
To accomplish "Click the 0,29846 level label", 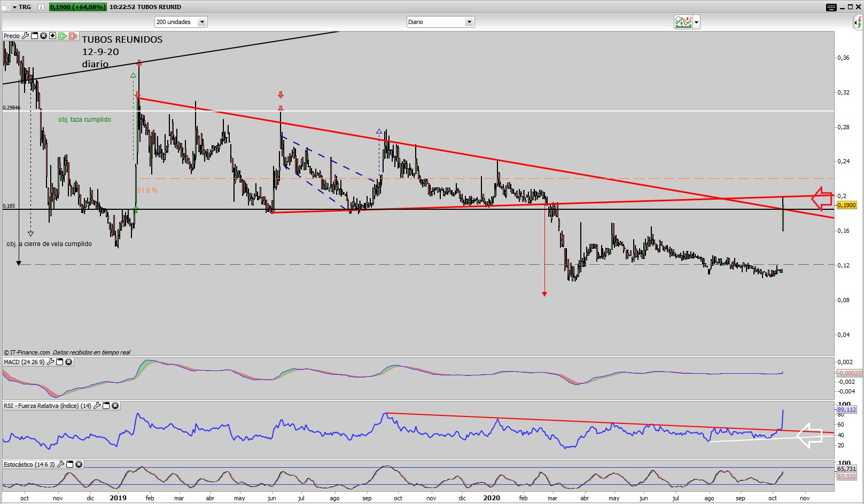I will [x=12, y=108].
